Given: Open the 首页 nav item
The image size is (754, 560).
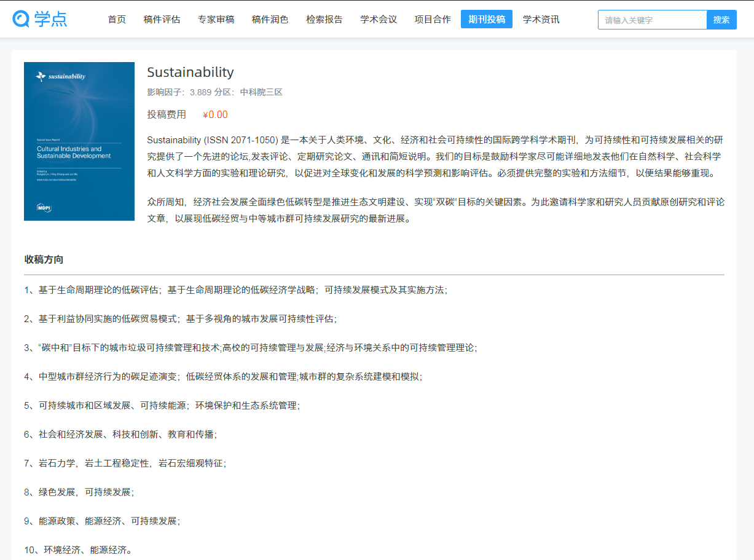Looking at the screenshot, I should [x=117, y=19].
